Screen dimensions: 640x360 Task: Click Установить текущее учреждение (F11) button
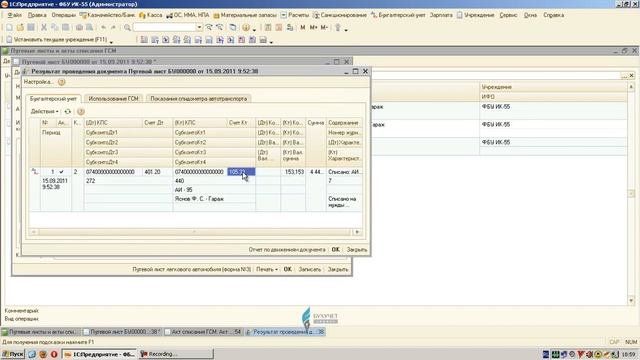tap(57, 40)
